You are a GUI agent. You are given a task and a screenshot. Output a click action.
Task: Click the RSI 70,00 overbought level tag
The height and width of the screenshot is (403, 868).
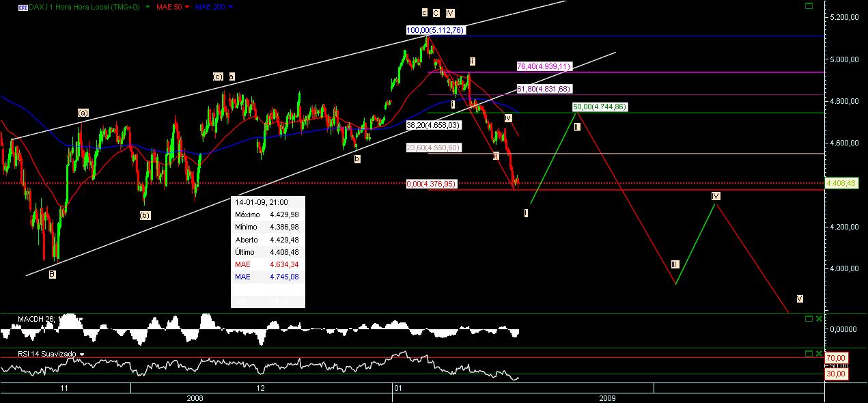click(x=836, y=357)
